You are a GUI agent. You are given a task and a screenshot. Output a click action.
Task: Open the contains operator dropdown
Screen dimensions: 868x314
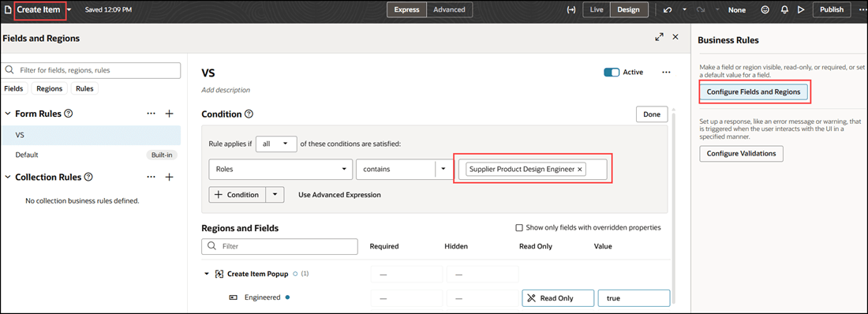(443, 169)
